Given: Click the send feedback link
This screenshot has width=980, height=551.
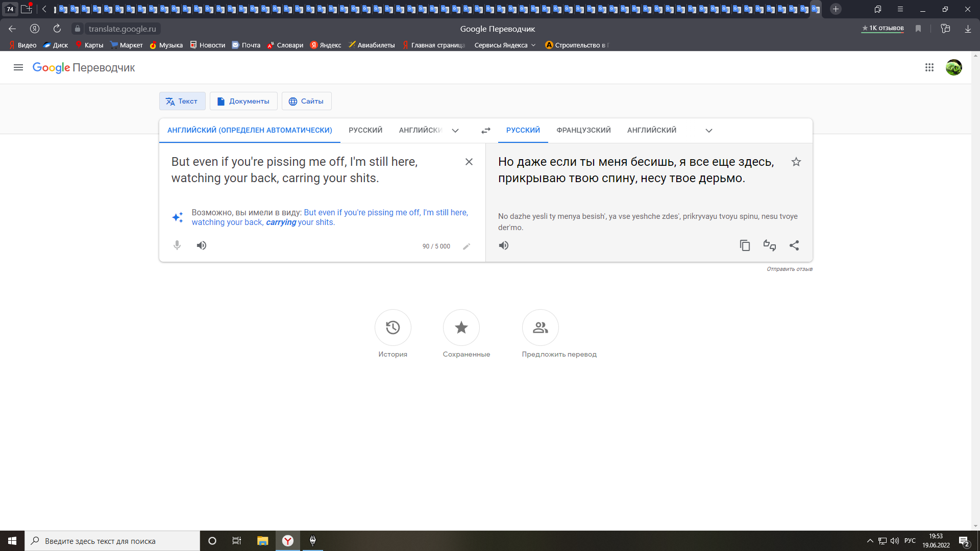Looking at the screenshot, I should (x=789, y=269).
